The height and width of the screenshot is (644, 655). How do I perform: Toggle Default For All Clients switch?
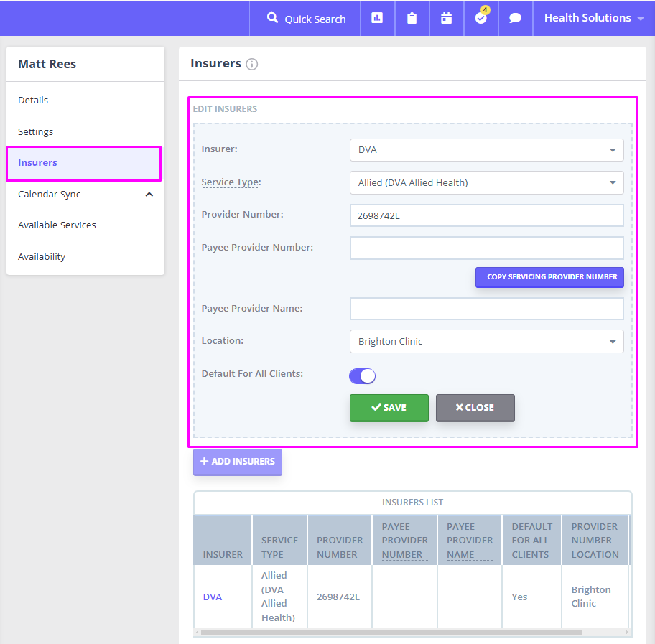pyautogui.click(x=362, y=375)
